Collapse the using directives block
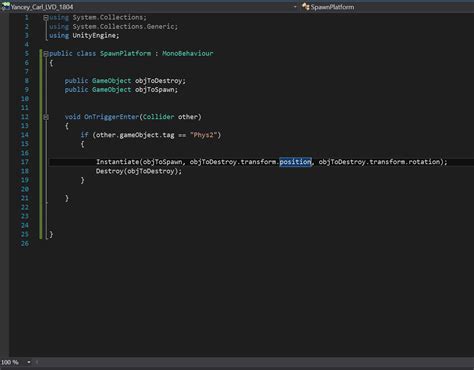 click(46, 18)
